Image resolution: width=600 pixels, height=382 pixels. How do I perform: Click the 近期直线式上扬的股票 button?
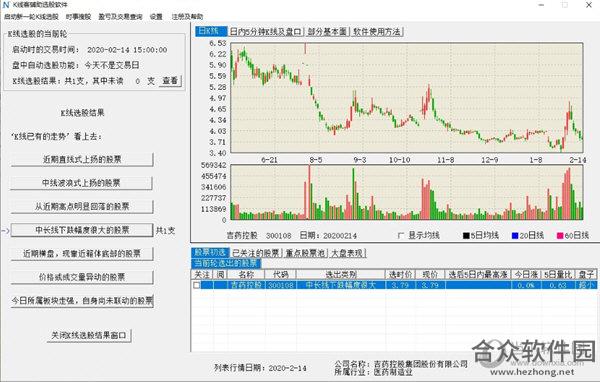[x=82, y=159]
